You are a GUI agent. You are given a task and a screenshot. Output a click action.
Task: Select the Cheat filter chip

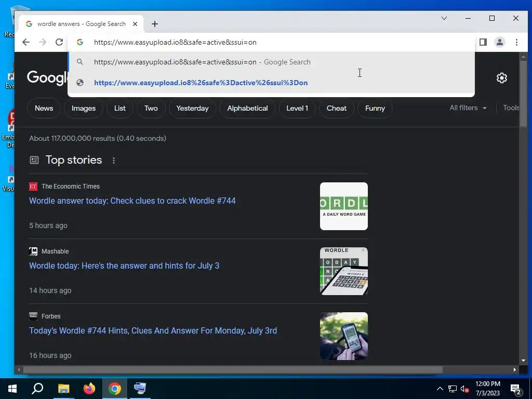pyautogui.click(x=337, y=108)
